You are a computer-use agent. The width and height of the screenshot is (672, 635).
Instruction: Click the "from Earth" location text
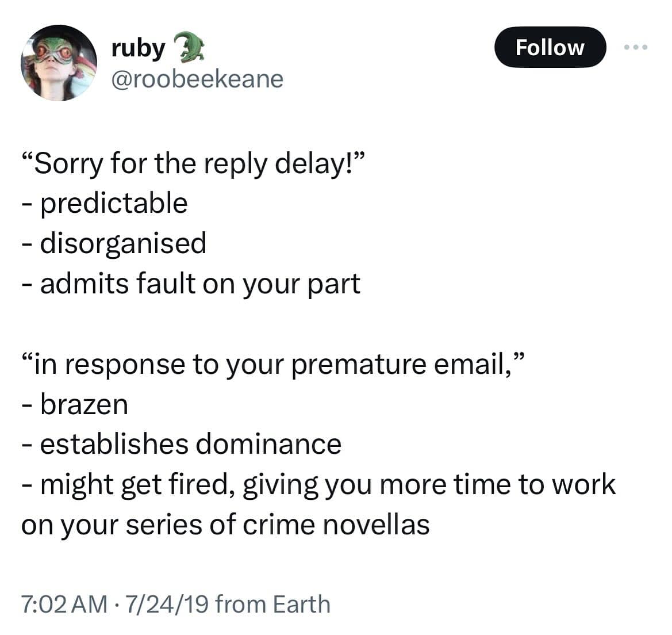pos(274,605)
